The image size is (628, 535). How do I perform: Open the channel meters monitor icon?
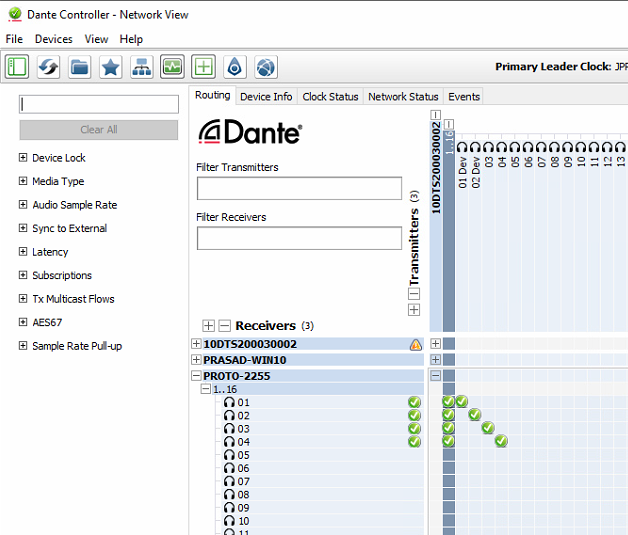coord(173,66)
